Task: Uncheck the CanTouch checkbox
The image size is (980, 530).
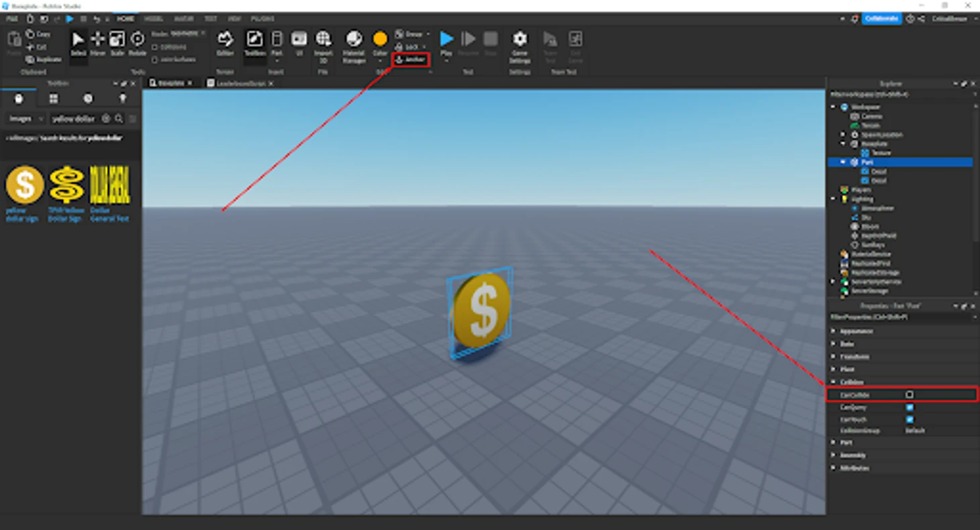Action: [x=910, y=419]
